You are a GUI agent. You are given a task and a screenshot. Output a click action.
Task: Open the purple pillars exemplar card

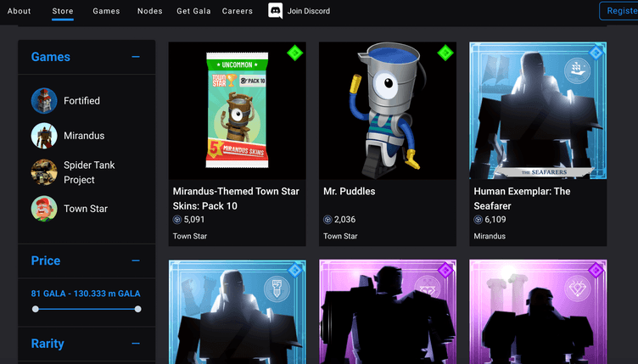pyautogui.click(x=538, y=312)
